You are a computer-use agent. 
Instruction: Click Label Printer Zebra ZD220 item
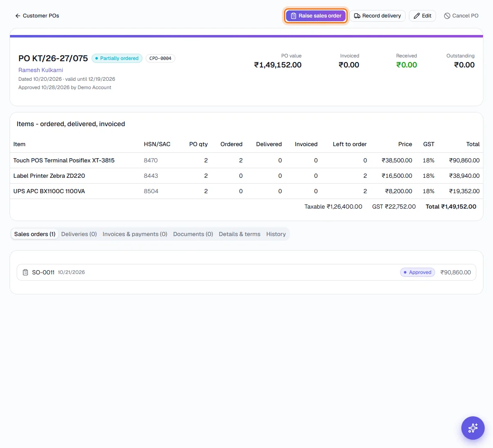point(49,176)
